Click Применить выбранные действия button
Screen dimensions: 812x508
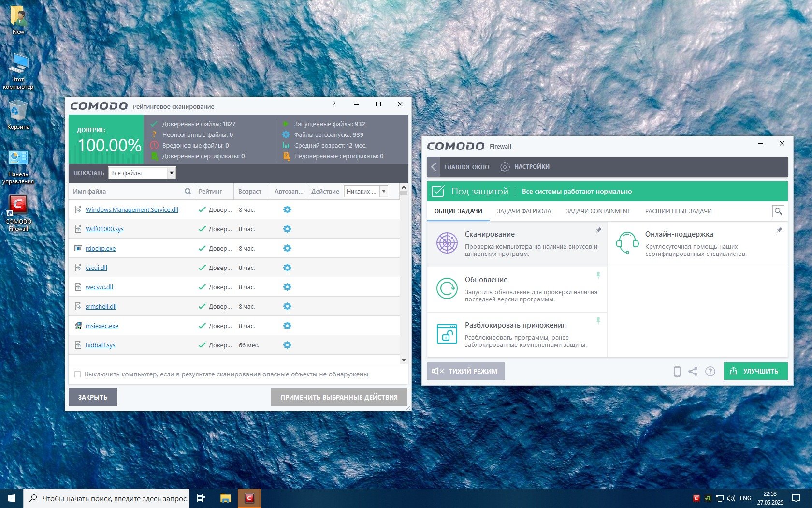(x=339, y=397)
